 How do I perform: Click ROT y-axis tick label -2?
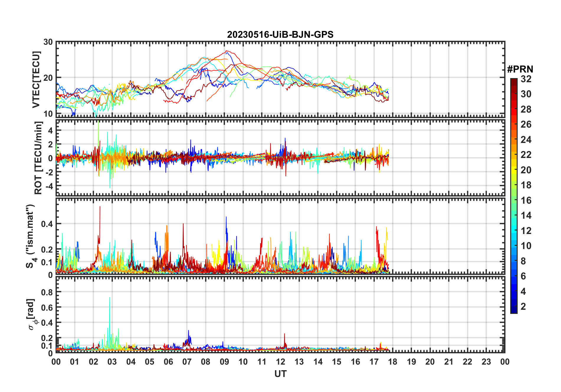click(49, 172)
